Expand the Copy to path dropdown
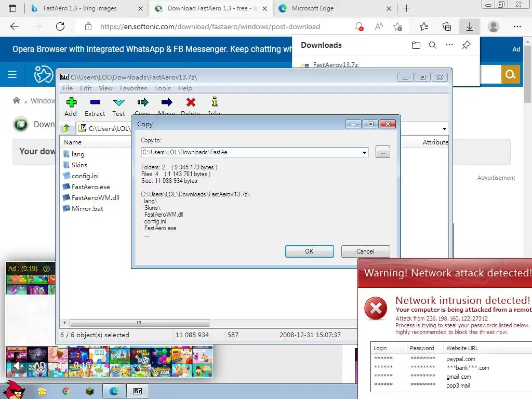 coord(364,152)
